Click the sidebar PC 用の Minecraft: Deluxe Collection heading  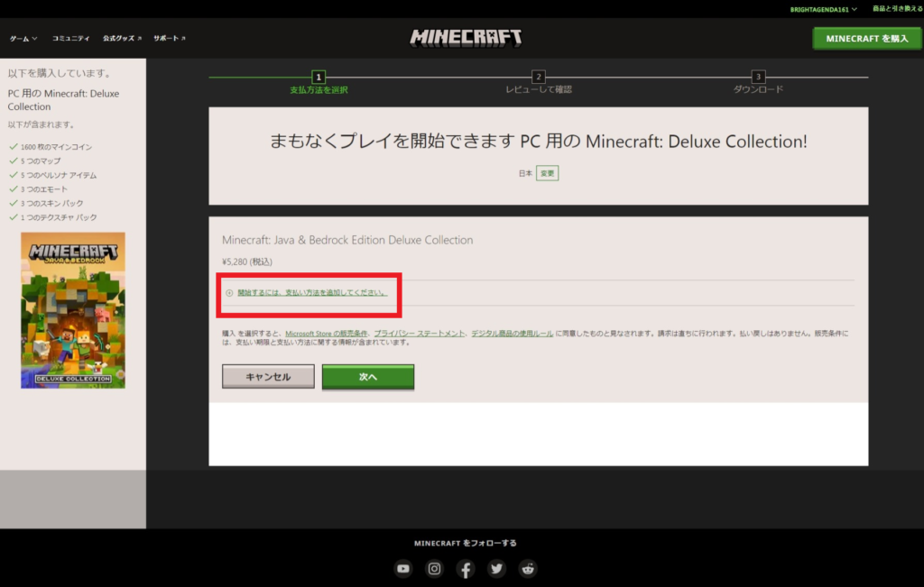tap(63, 100)
